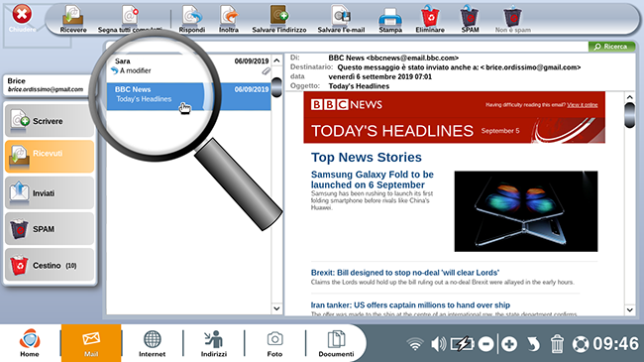Open the Ricevuti inbox folder
644x362 pixels.
(x=50, y=156)
